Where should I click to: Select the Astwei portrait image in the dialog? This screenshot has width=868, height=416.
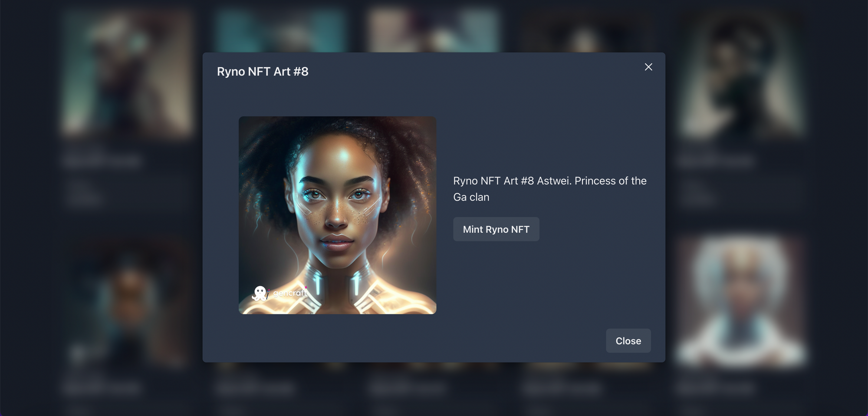(337, 215)
